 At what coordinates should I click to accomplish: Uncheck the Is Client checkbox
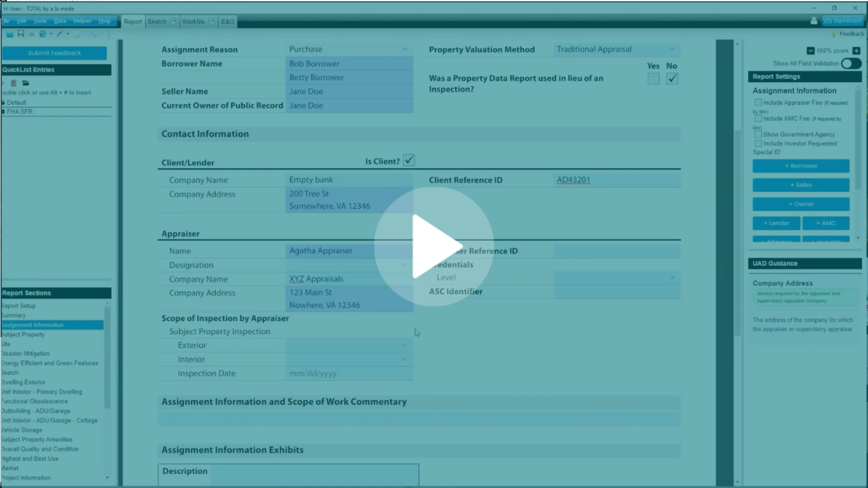point(409,160)
